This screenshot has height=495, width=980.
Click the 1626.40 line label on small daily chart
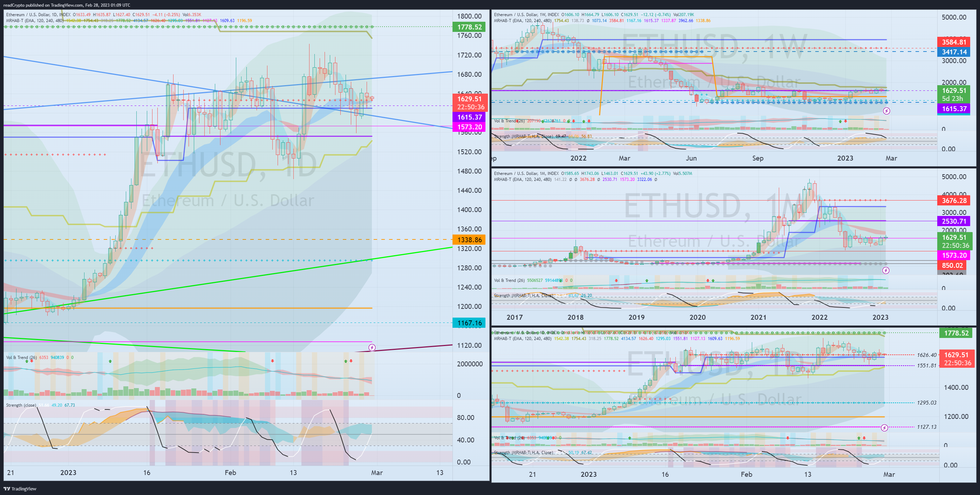tap(927, 355)
